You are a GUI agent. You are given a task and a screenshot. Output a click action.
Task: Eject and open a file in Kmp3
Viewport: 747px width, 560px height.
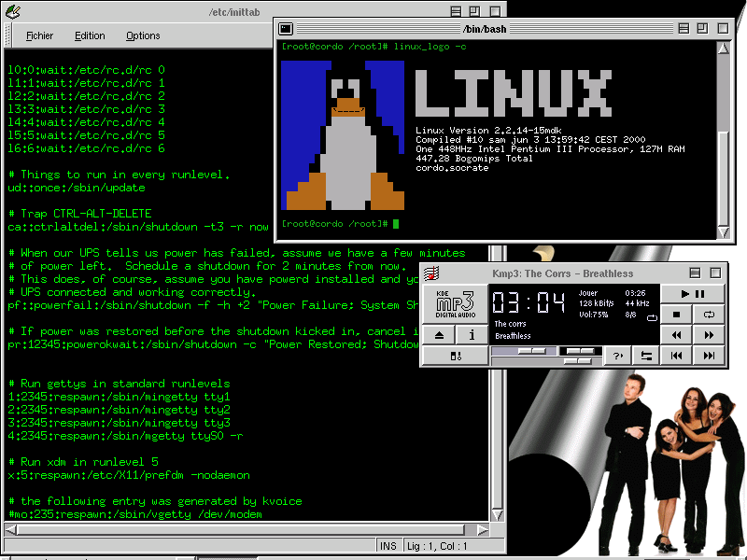pos(439,335)
